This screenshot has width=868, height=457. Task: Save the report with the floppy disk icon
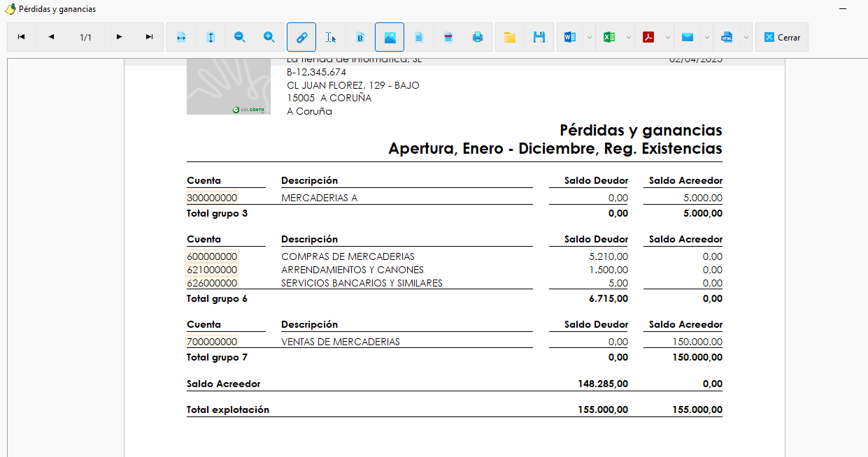coord(539,37)
